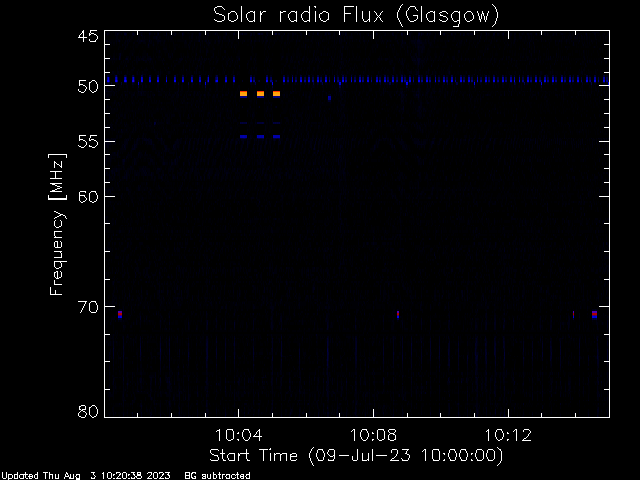This screenshot has height=480, width=640.
Task: Click the 50 frequency axis label
Action: [88, 86]
